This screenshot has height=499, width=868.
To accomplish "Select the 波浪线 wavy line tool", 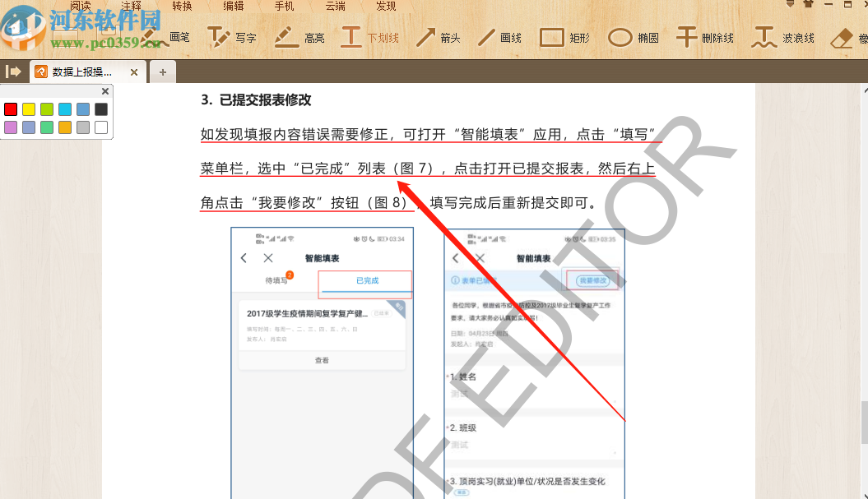I will (780, 37).
